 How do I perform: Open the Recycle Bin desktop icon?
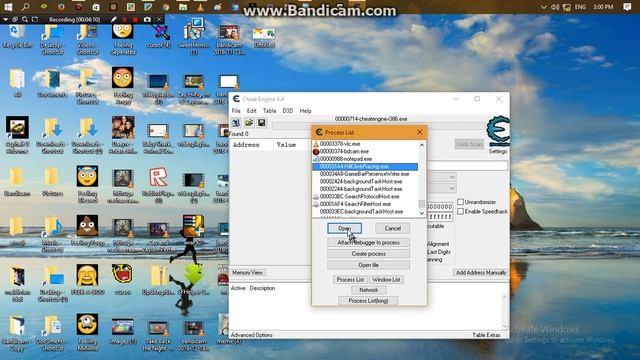(x=17, y=36)
